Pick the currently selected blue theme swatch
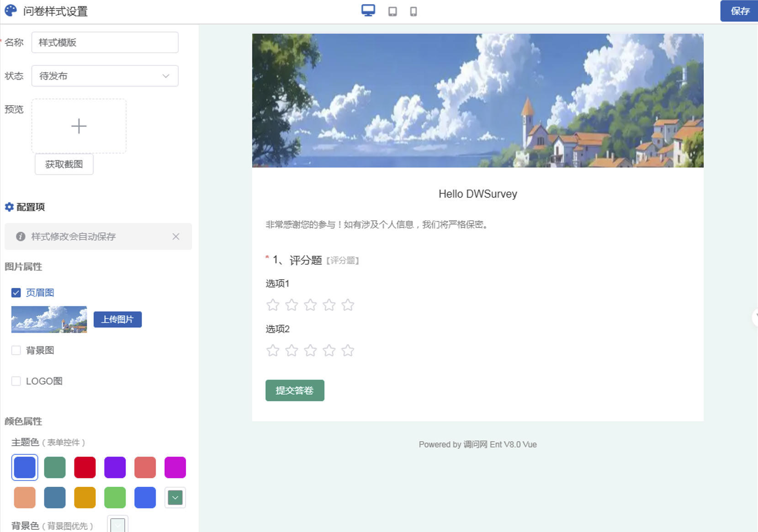 click(25, 467)
